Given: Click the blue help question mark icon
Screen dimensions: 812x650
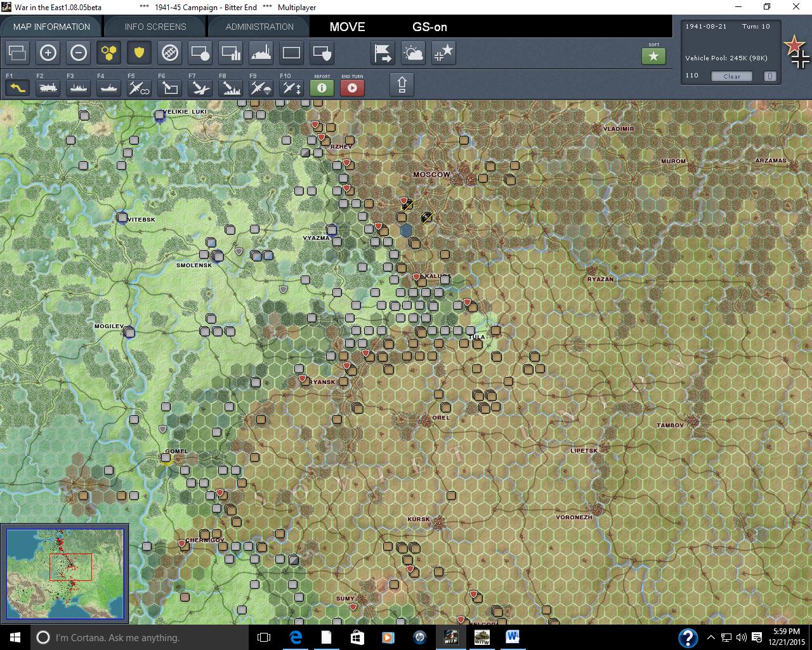Looking at the screenshot, I should coord(688,638).
